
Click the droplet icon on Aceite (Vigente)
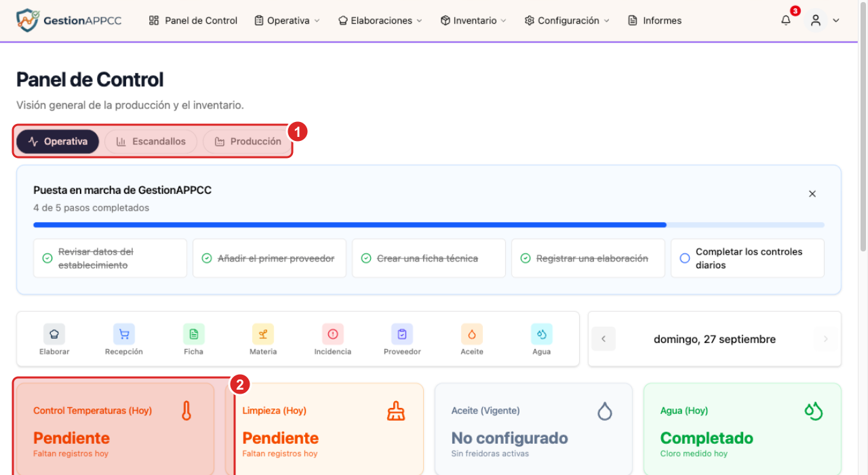605,411
